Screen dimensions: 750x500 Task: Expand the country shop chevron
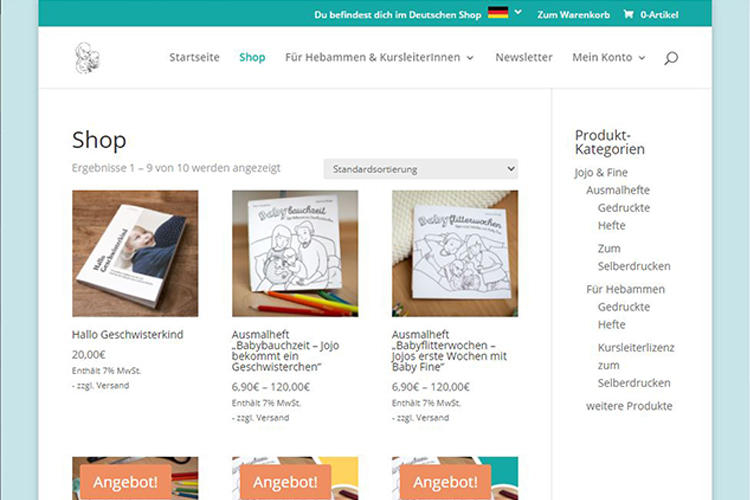[518, 12]
